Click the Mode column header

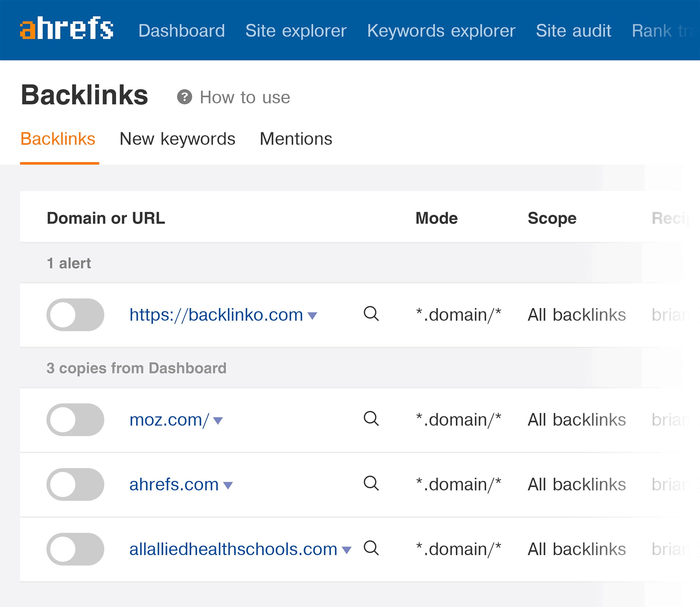[x=437, y=218]
